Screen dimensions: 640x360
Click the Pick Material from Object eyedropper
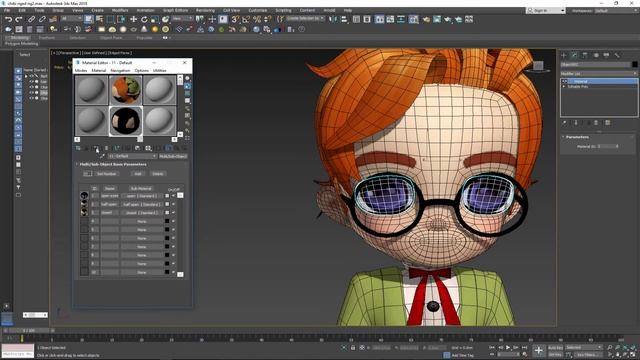[x=102, y=156]
